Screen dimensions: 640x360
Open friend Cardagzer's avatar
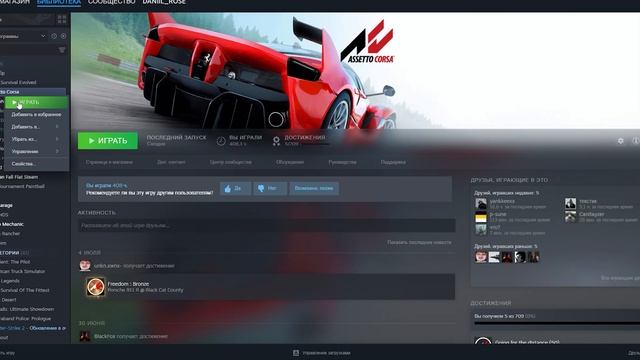coord(570,217)
